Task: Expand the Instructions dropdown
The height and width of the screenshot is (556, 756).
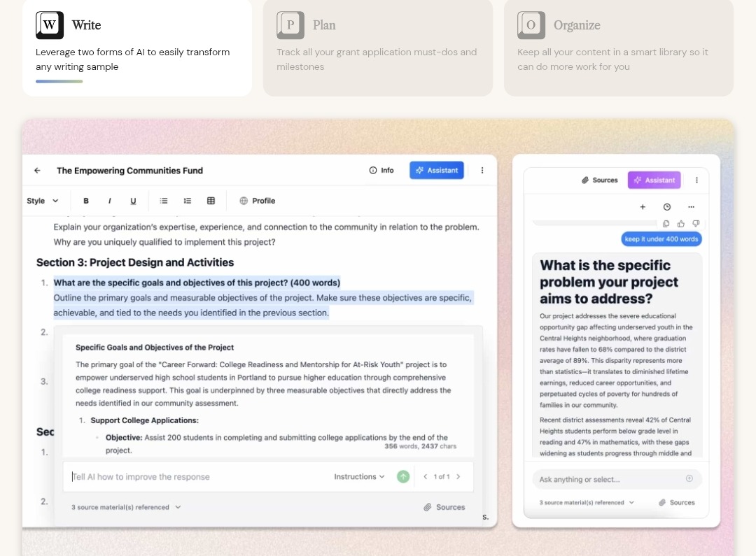Action: 359,477
